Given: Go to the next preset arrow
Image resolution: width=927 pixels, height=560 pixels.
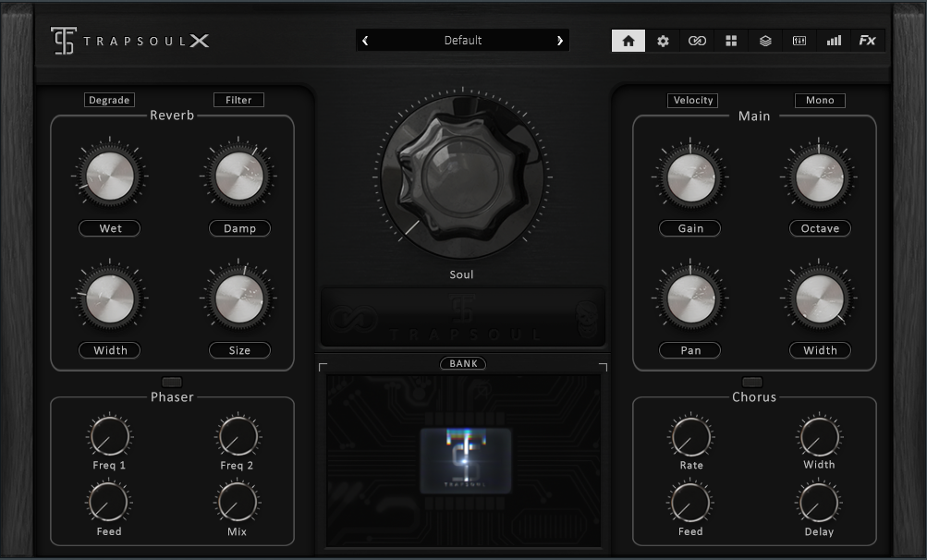Looking at the screenshot, I should point(559,41).
